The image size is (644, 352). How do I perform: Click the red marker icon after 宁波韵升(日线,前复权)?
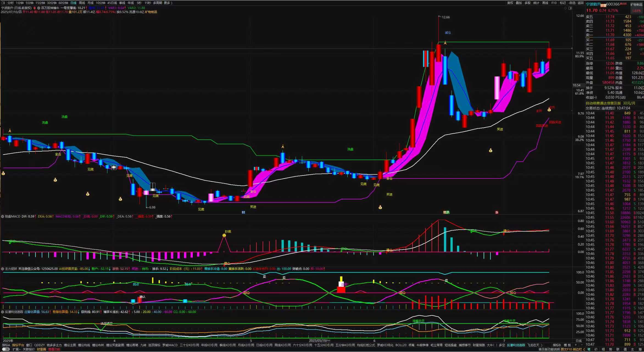35,8
